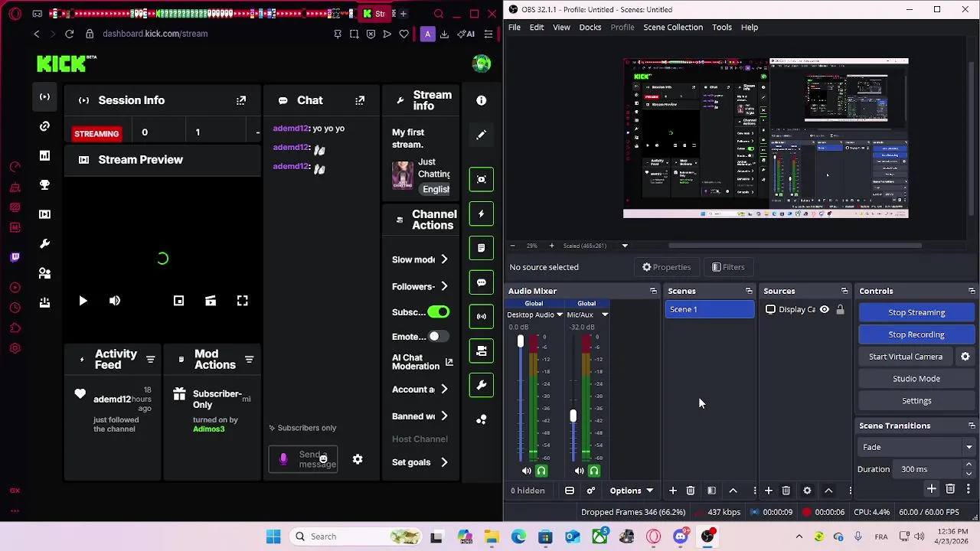Viewport: 980px width, 551px height.
Task: Hide the Display Capture source eye icon
Action: [x=825, y=309]
